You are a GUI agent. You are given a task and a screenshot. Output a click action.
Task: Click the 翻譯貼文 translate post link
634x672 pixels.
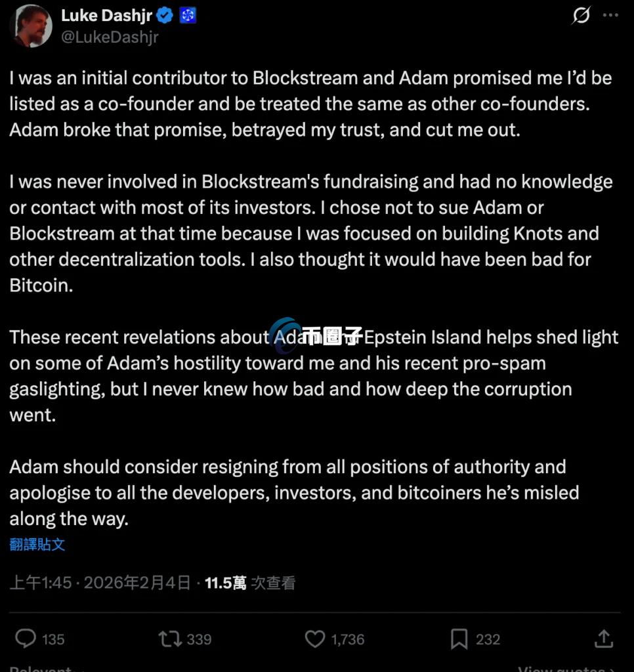[37, 544]
